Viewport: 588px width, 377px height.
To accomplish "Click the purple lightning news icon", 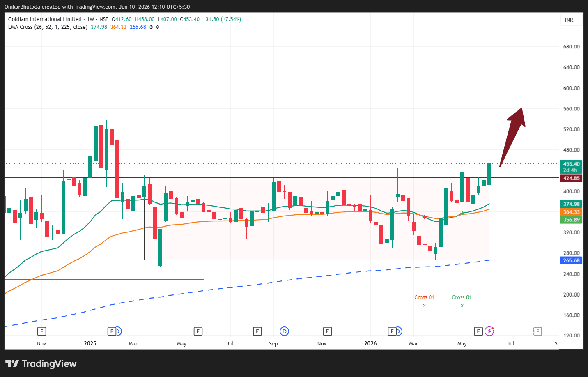I will [489, 331].
